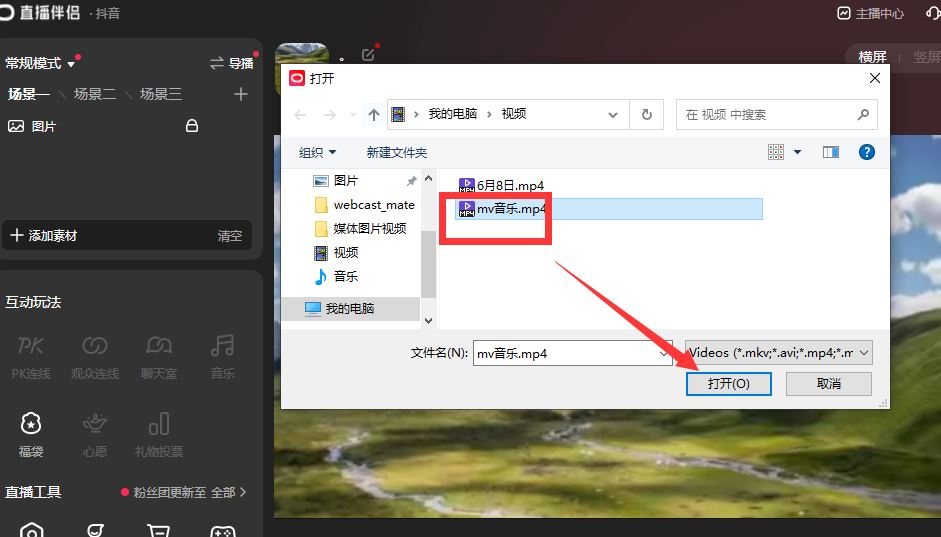The image size is (941, 537).
Task: Click 我的电脑 in address breadcrumb
Action: coord(452,114)
